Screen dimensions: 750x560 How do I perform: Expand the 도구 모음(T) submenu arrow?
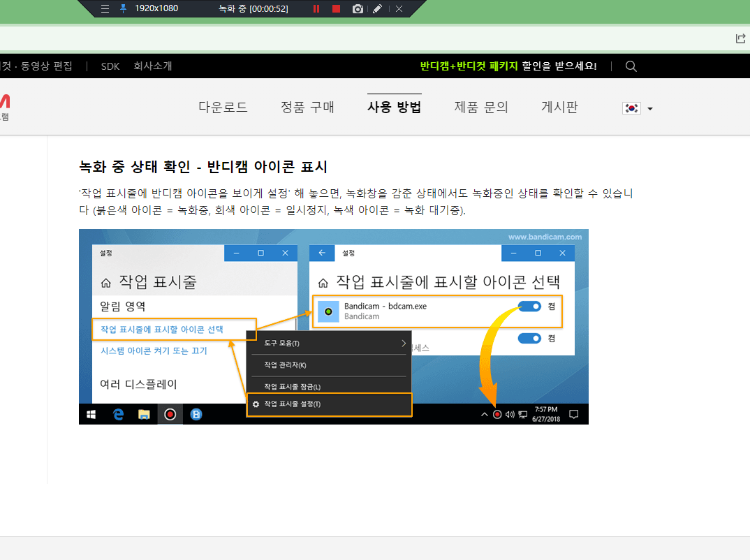click(404, 344)
